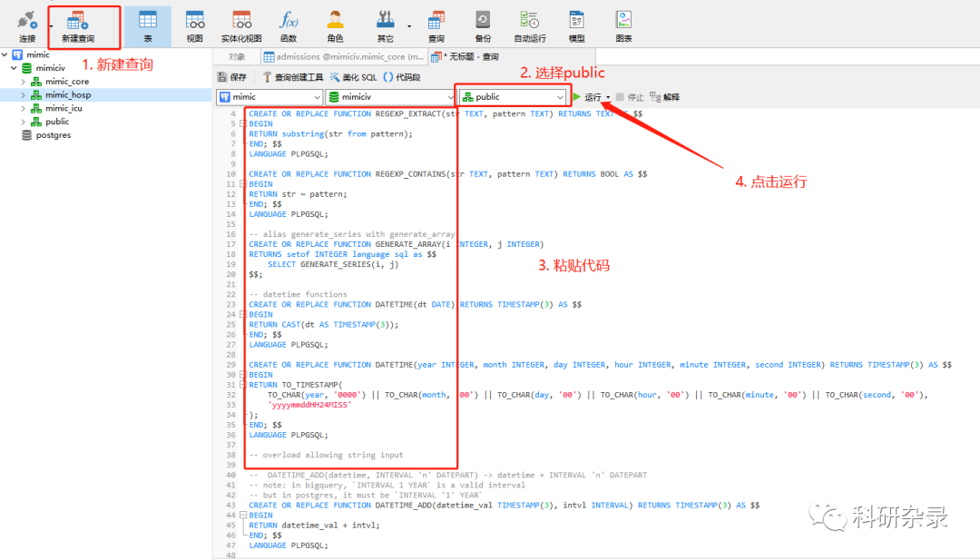This screenshot has width=980, height=560.
Task: Open the 模型 (Model) icon
Action: 576,25
